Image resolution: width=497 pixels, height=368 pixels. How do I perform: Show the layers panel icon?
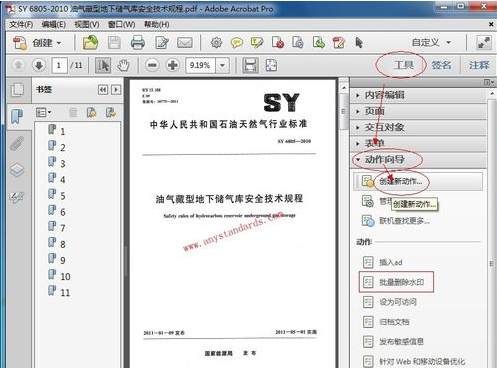point(17,170)
